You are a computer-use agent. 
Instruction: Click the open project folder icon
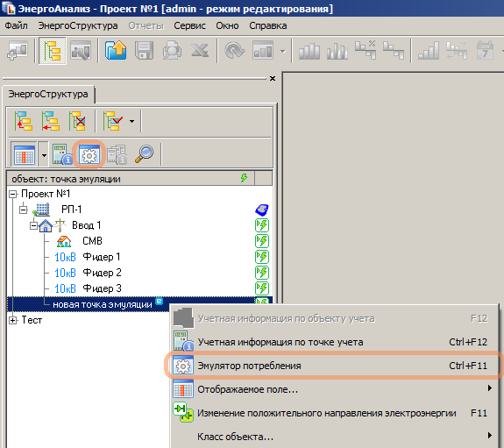click(116, 51)
